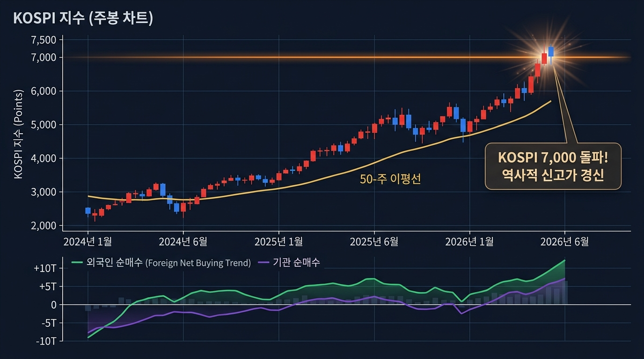The height and width of the screenshot is (359, 644).
Task: Select the latest blue candlestick above 7,000
Action: 551,51
